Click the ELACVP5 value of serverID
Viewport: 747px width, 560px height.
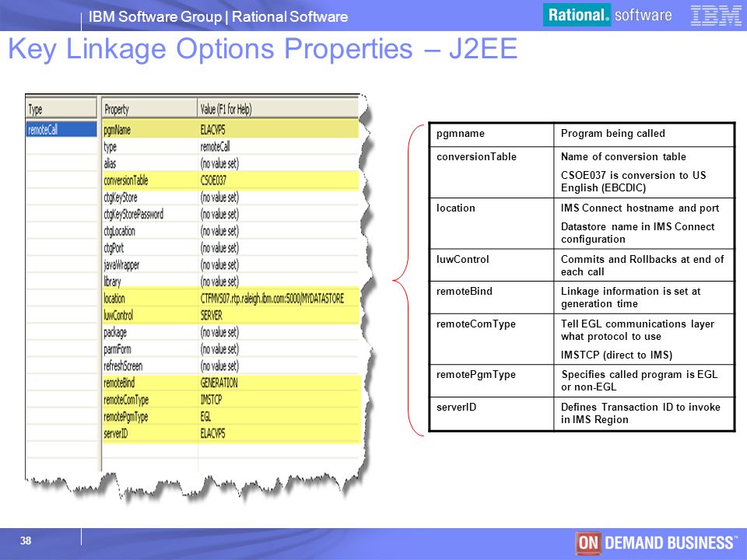click(212, 433)
